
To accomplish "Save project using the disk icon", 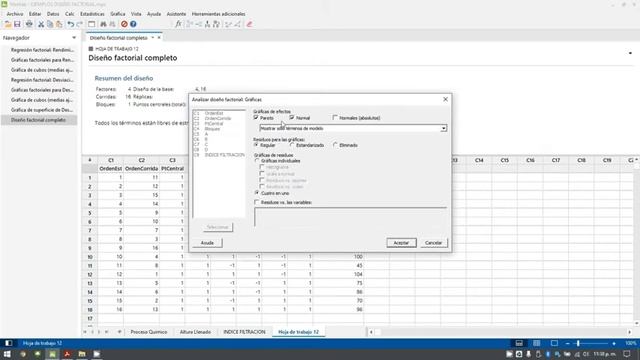I will pyautogui.click(x=17, y=24).
